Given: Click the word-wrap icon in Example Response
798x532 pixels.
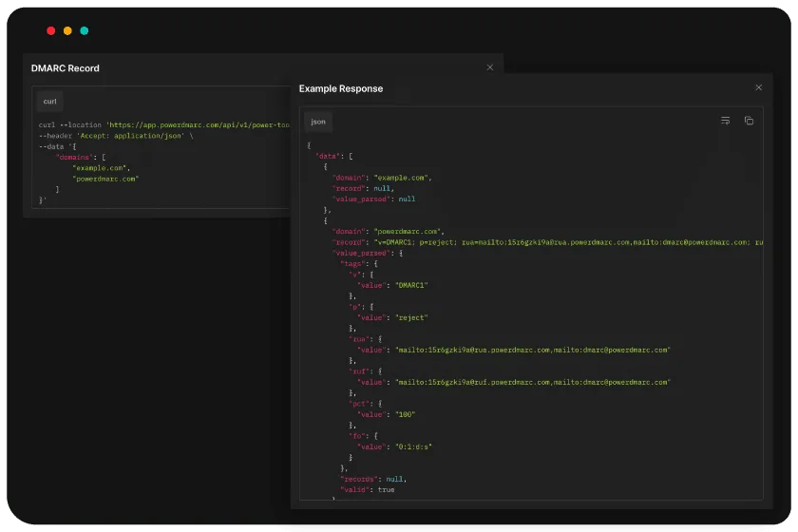Looking at the screenshot, I should coord(725,121).
